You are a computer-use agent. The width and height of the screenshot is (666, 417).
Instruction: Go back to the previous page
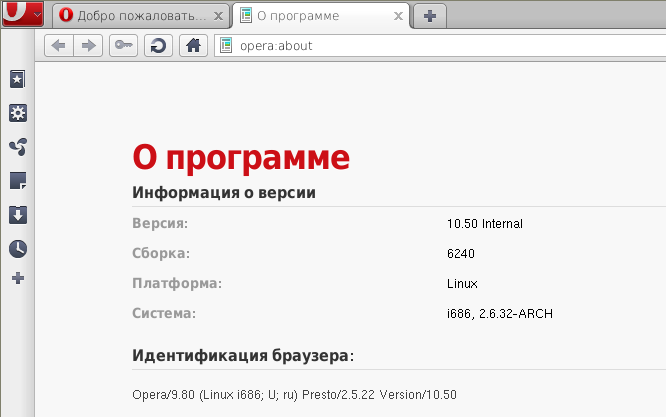tap(59, 45)
